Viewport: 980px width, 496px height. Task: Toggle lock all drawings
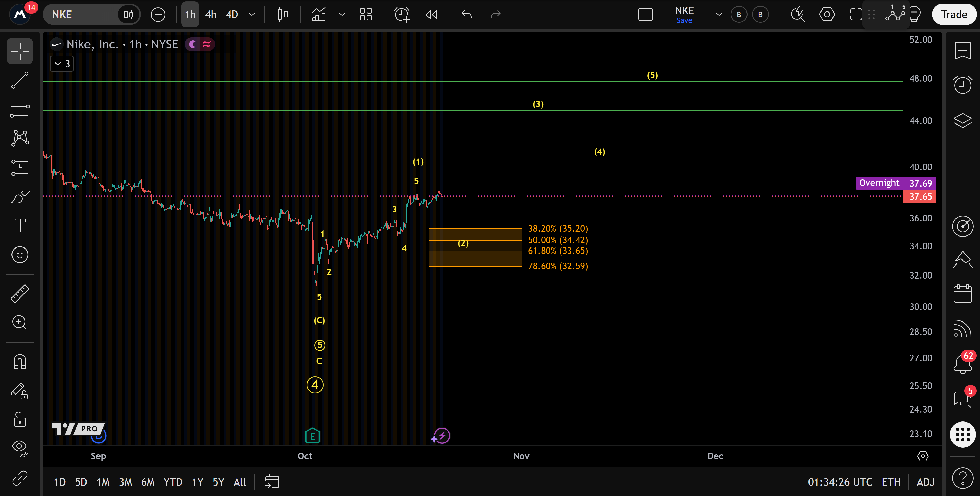pyautogui.click(x=20, y=420)
